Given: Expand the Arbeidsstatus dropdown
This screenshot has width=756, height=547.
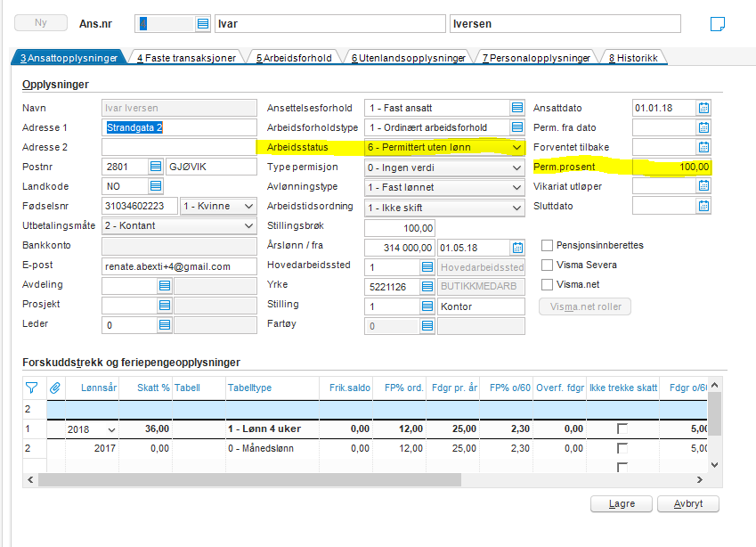Looking at the screenshot, I should (516, 147).
